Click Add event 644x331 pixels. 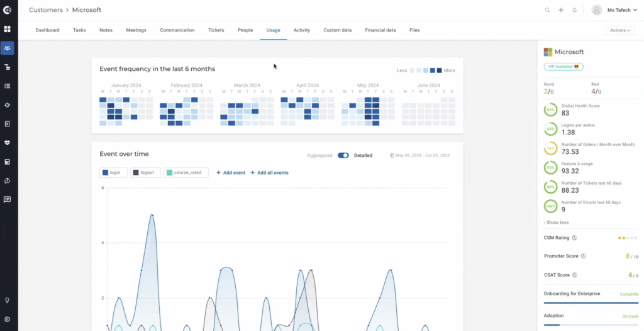(231, 173)
